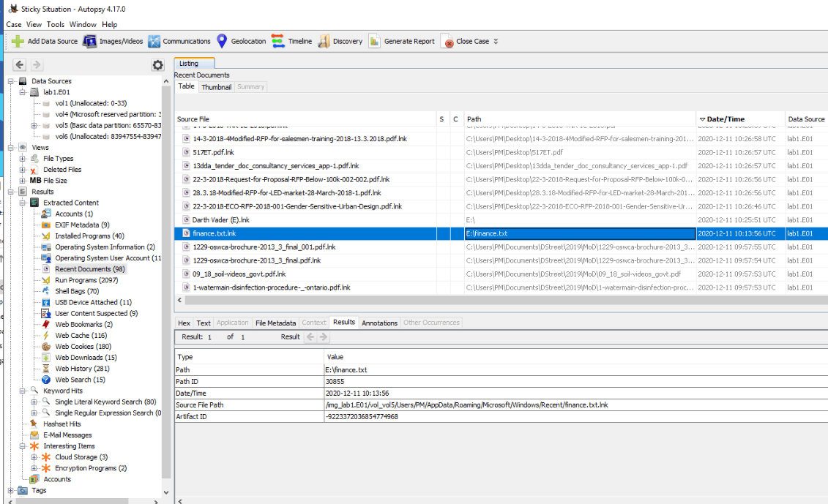Go back using the left arrow button
Viewport: 828px width, 504px height.
(x=20, y=64)
